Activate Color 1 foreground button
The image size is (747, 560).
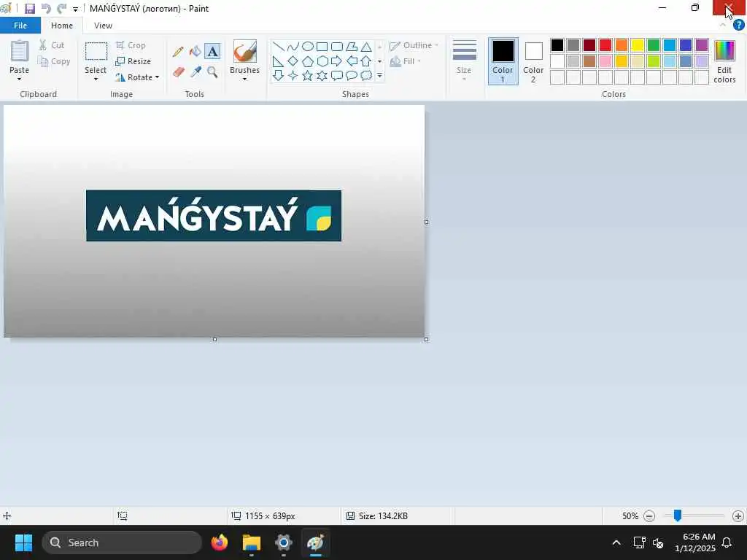tap(503, 61)
